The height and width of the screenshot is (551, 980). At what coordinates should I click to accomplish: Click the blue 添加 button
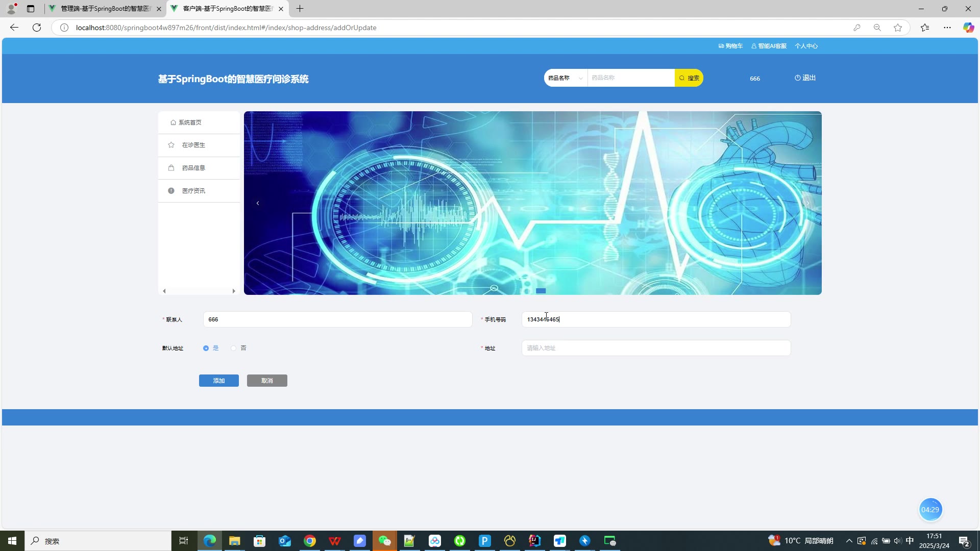pyautogui.click(x=218, y=381)
